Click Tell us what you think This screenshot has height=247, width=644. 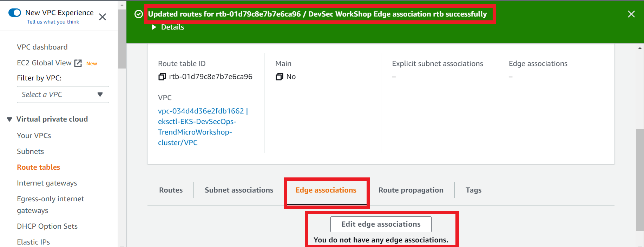click(x=53, y=22)
